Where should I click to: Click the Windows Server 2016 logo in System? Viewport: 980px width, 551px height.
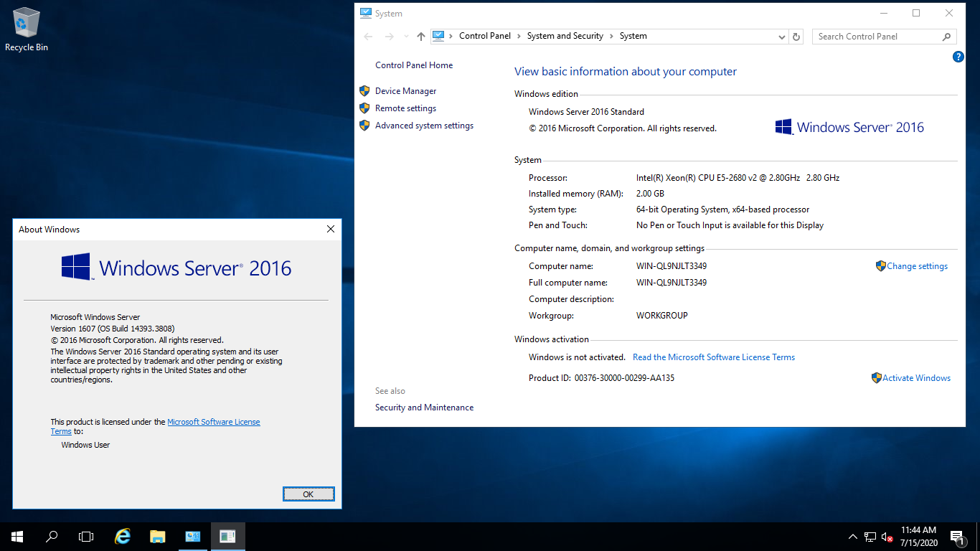tap(849, 128)
